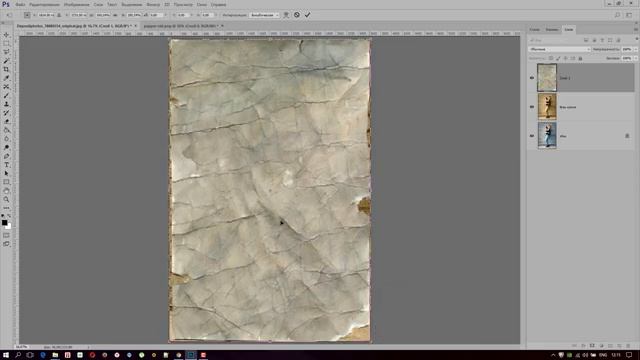
Task: Filter layers by adjustment layer type
Action: (594, 40)
